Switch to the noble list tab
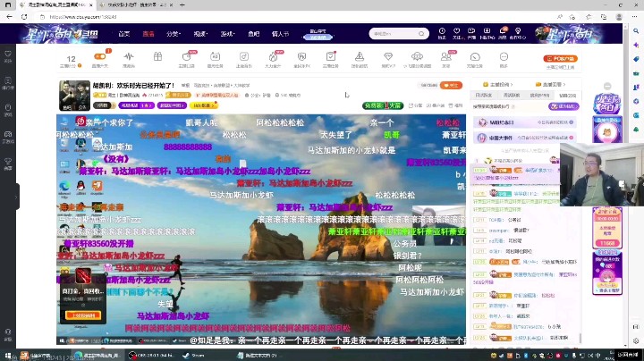This screenshot has height=361, width=644. 539,95
